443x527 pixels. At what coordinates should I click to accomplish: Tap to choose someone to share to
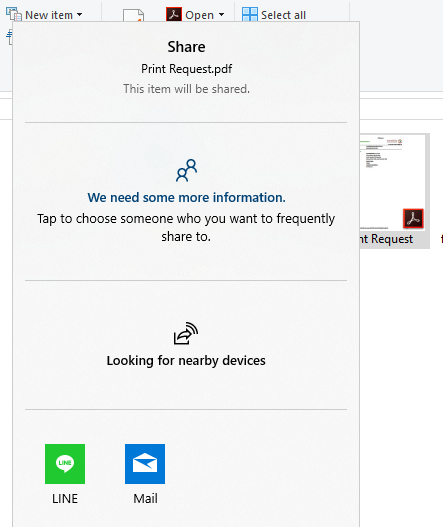pos(186,228)
